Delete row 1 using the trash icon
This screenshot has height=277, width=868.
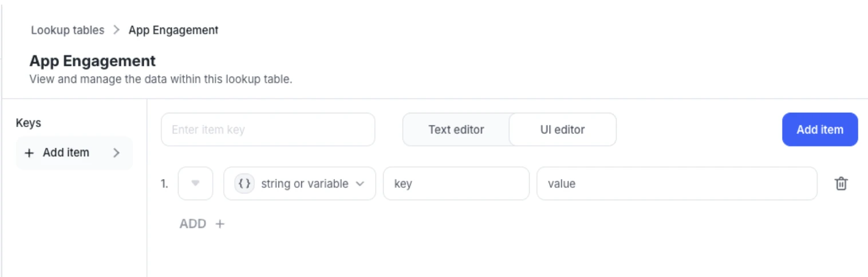pos(841,184)
